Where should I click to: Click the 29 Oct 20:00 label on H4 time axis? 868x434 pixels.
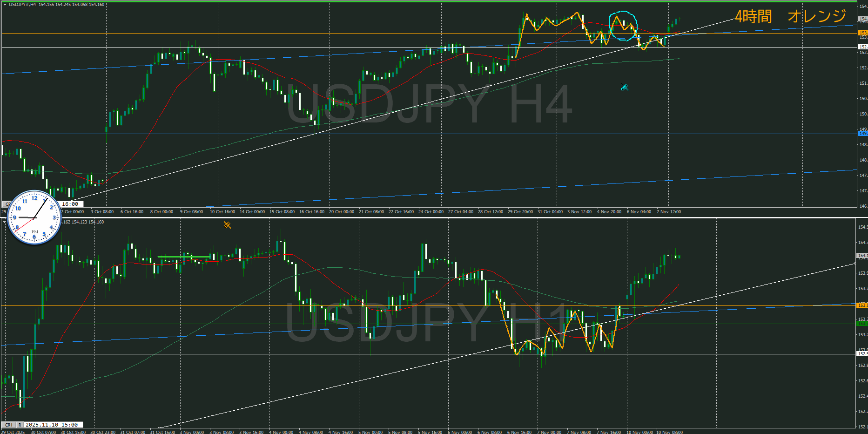coord(520,212)
